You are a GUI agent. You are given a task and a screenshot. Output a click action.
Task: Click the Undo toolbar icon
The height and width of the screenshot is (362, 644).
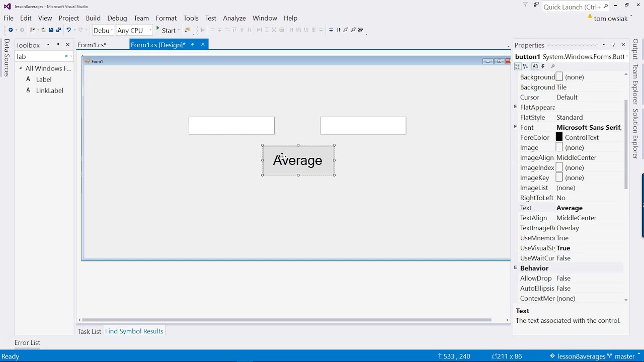[x=69, y=30]
